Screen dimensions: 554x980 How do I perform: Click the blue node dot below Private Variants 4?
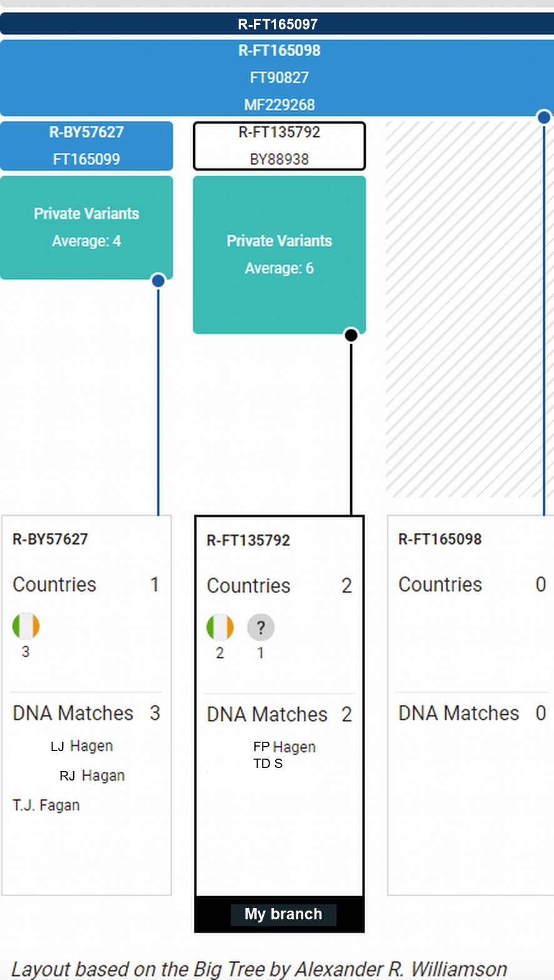tap(158, 281)
